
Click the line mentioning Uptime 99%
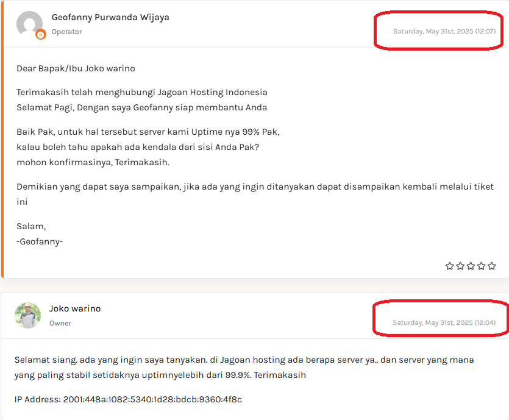(148, 132)
